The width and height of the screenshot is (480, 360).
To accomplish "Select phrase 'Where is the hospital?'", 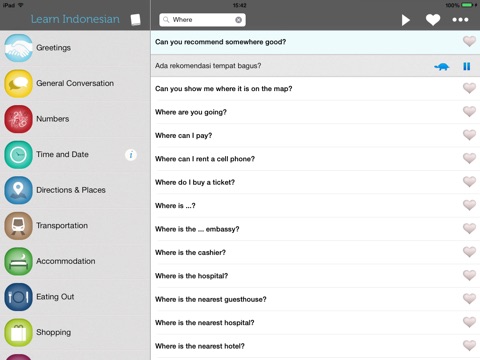I will click(x=191, y=276).
